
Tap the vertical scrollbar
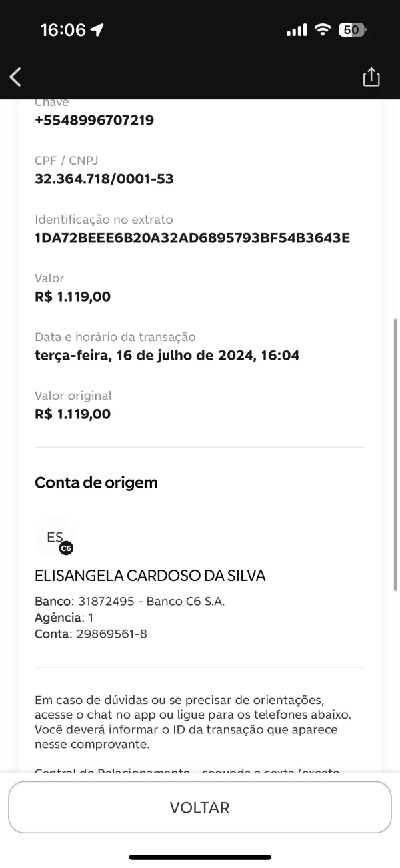pyautogui.click(x=395, y=454)
